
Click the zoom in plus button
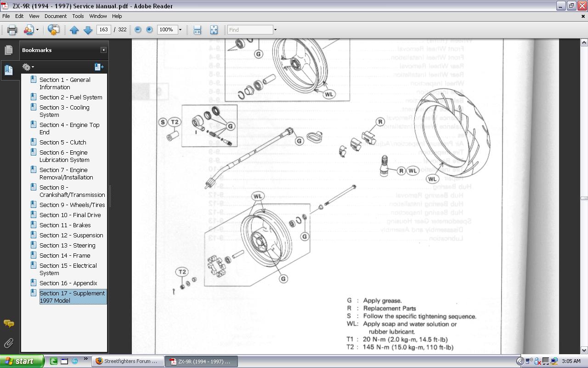[x=149, y=29]
